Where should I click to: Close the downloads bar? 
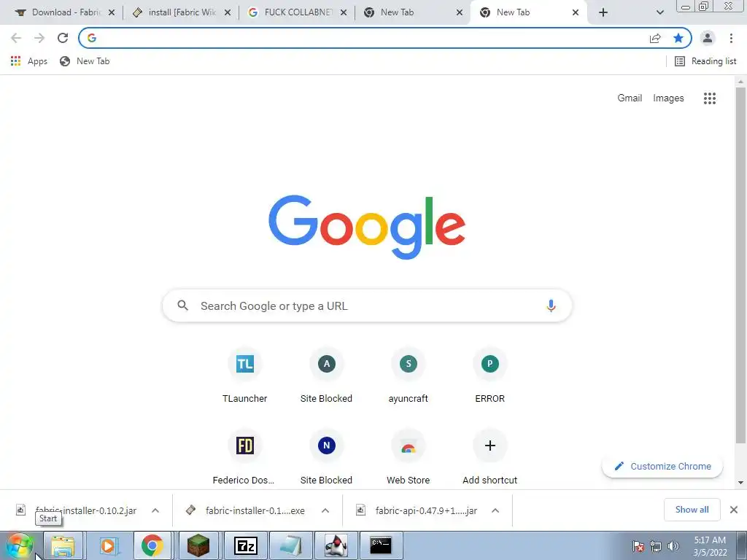pyautogui.click(x=734, y=510)
